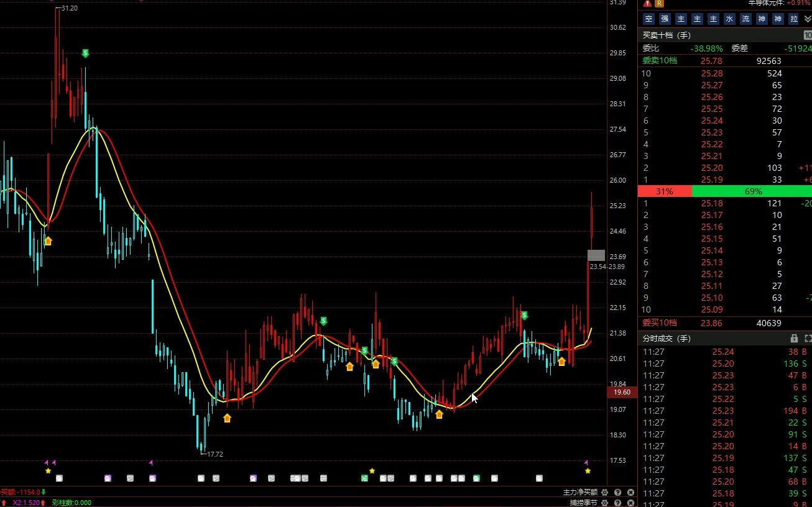Maximize the 分时成交 panel

[808, 339]
